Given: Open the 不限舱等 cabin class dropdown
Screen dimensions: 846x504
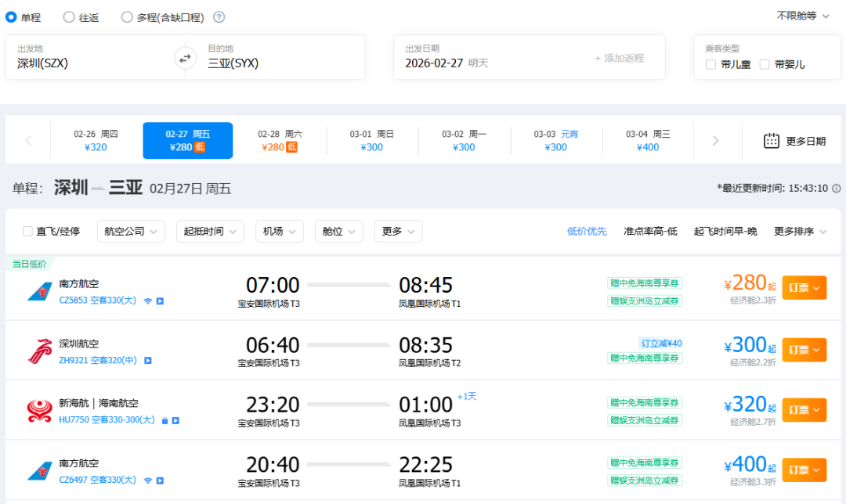Looking at the screenshot, I should tap(803, 16).
